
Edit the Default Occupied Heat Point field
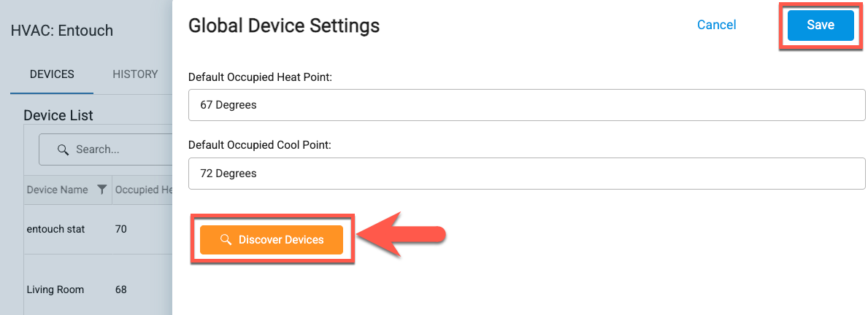click(x=526, y=105)
